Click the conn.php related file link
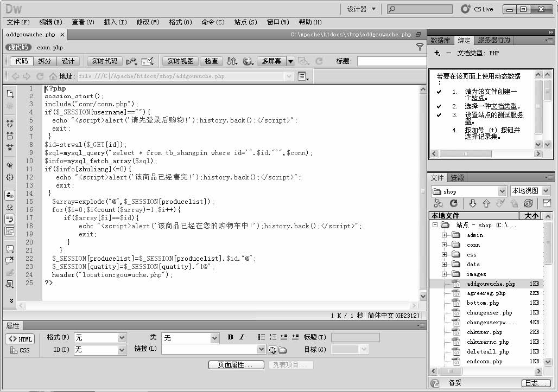This screenshot has height=392, width=558. [50, 47]
